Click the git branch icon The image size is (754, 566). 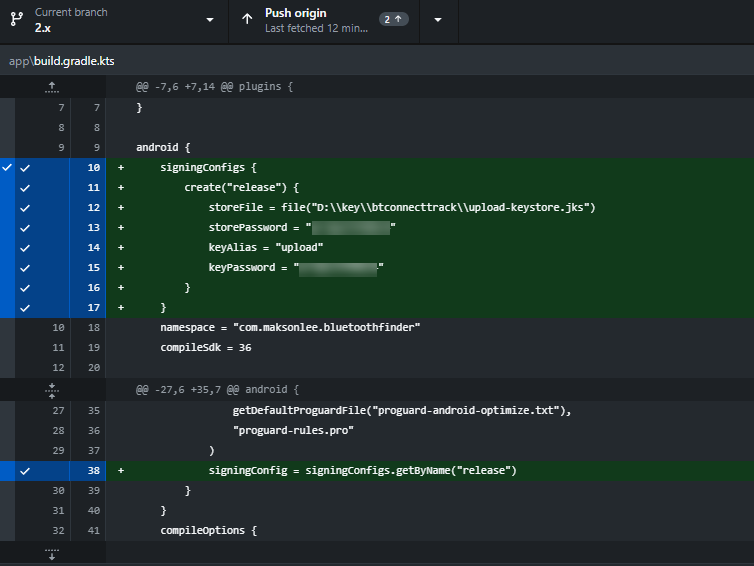click(16, 20)
